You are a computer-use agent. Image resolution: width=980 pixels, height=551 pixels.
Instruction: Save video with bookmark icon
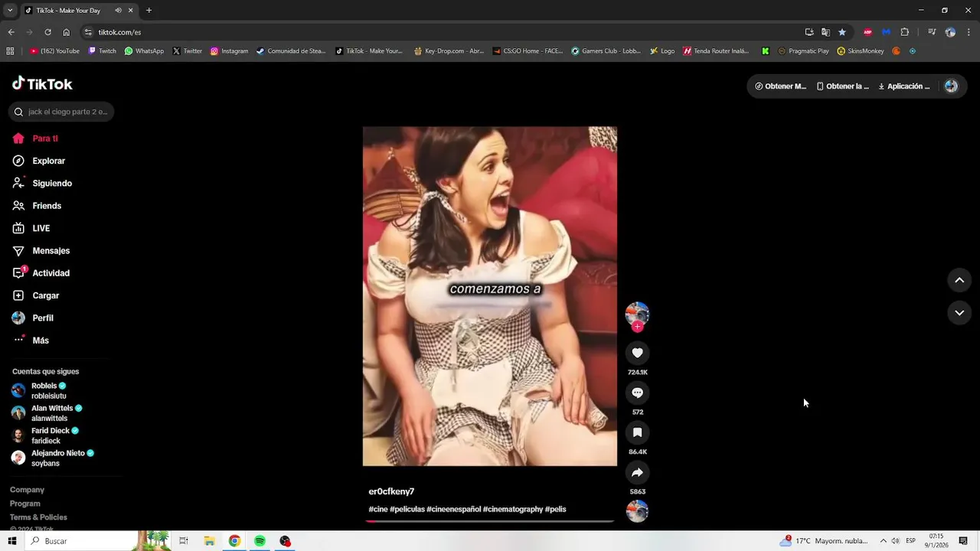tap(637, 432)
